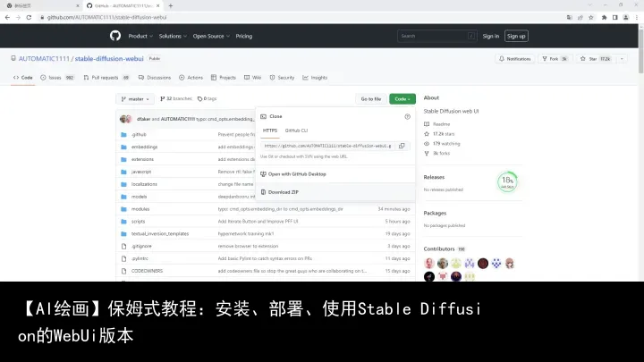Open the AUTOMATIC1111 owner link
644x362 pixels.
tap(44, 59)
